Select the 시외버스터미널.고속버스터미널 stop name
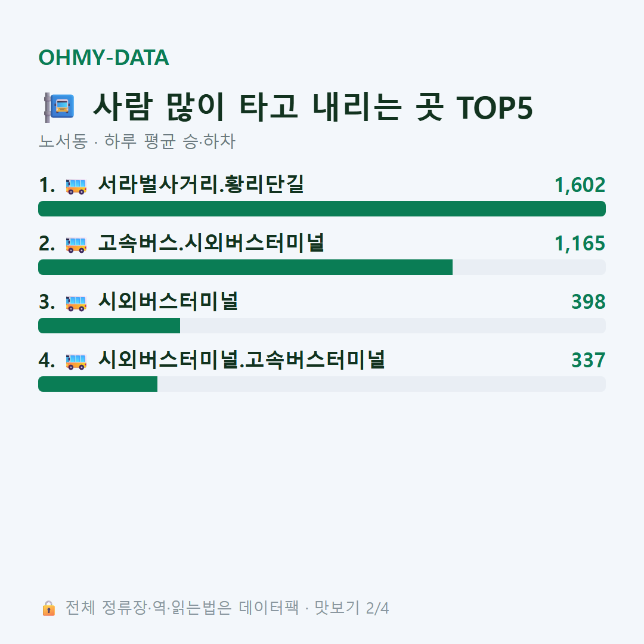644x644 pixels. click(x=241, y=360)
